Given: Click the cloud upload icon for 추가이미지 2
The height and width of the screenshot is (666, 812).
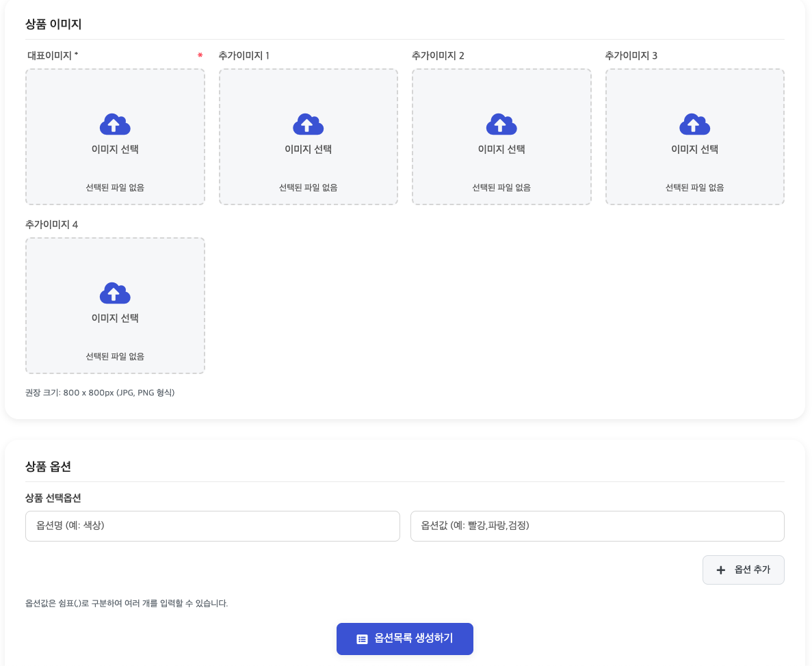Looking at the screenshot, I should point(501,124).
